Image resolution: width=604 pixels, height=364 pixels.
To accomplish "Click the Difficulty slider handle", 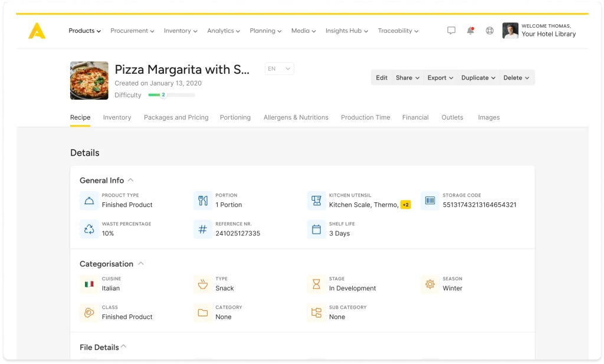I will click(163, 95).
